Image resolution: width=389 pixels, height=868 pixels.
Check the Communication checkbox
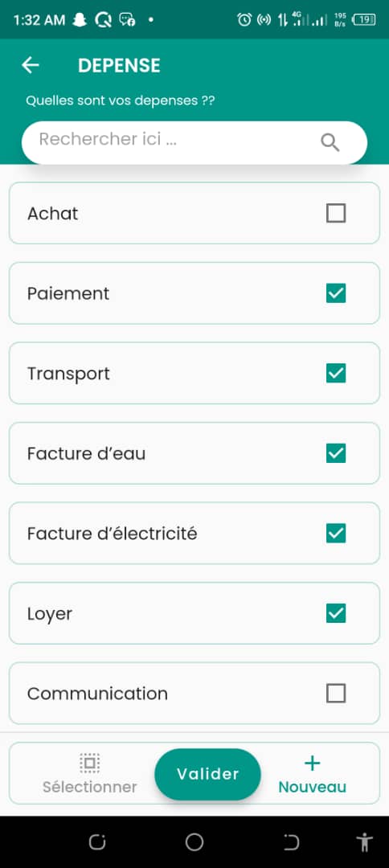(x=336, y=693)
